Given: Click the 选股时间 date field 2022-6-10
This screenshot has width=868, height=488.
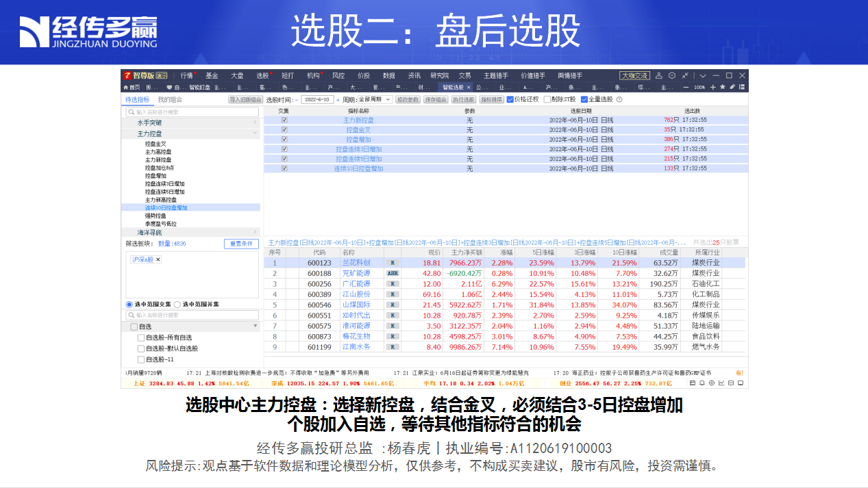Looking at the screenshot, I should (x=317, y=99).
